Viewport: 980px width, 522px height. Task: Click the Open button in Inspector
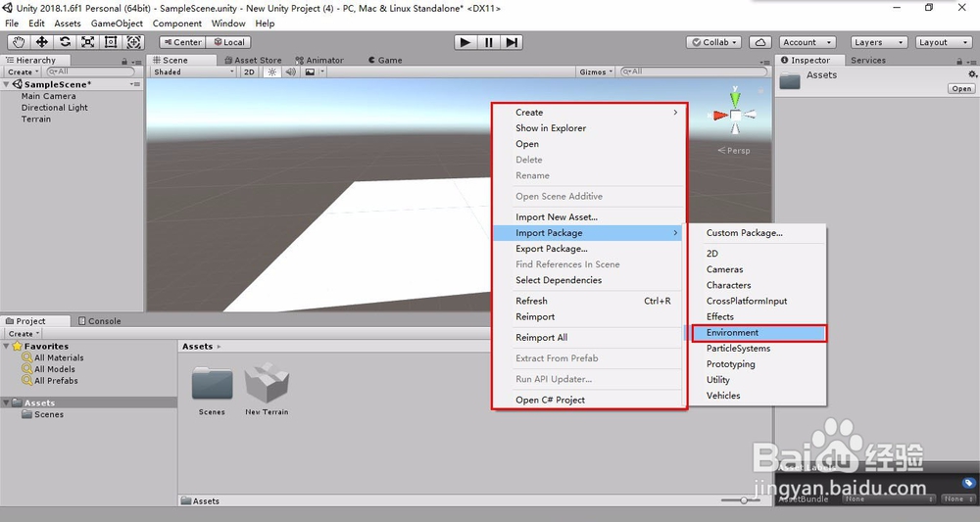coord(961,89)
